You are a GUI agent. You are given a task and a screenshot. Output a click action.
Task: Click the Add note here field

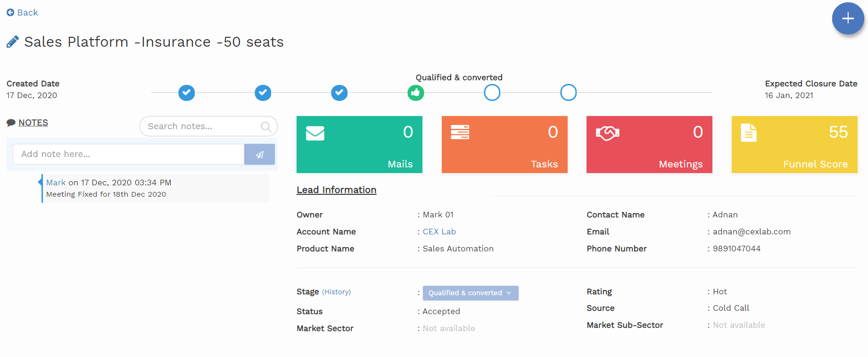[x=129, y=154]
